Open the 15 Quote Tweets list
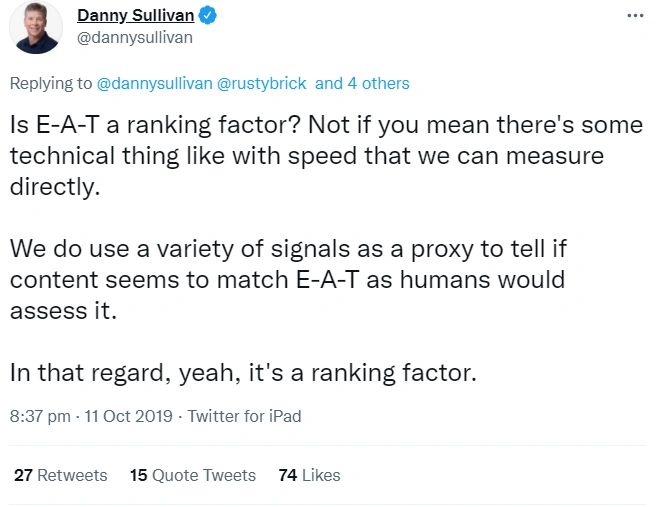The height and width of the screenshot is (507, 662). 193,475
